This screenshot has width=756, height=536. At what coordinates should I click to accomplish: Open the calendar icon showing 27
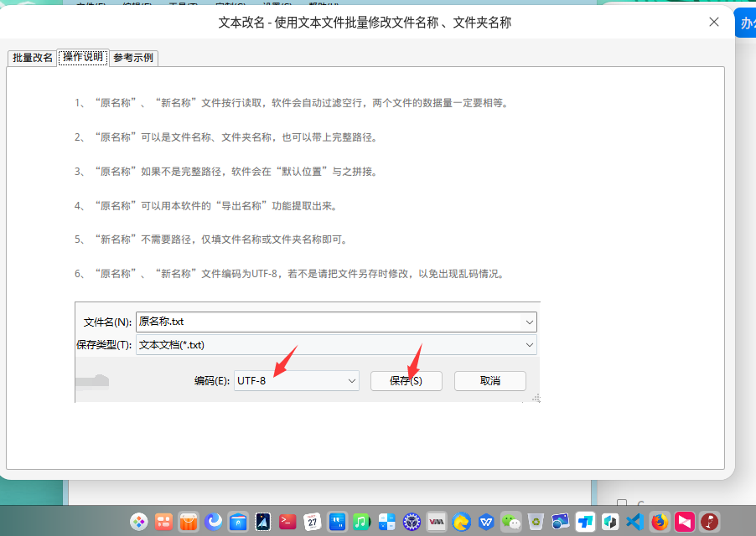pyautogui.click(x=313, y=522)
